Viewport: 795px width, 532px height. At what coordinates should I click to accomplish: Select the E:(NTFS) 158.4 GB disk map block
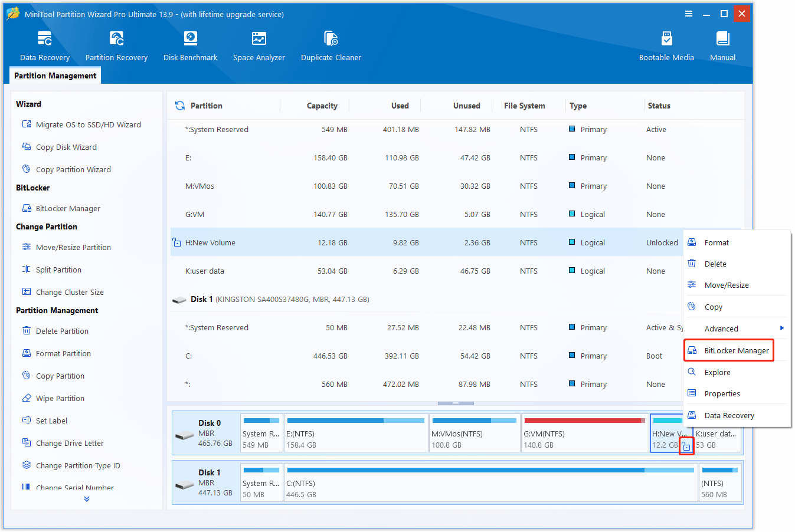[x=356, y=433]
